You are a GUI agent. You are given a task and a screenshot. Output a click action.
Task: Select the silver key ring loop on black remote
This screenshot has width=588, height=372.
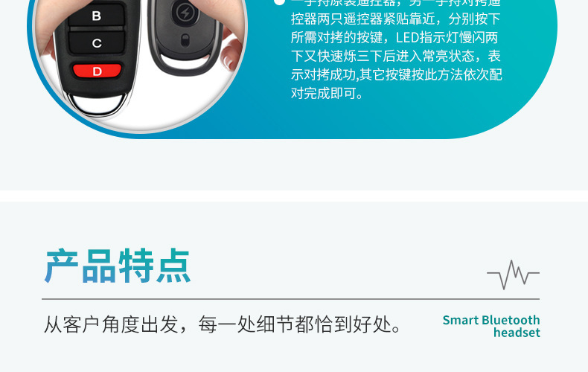click(x=98, y=105)
